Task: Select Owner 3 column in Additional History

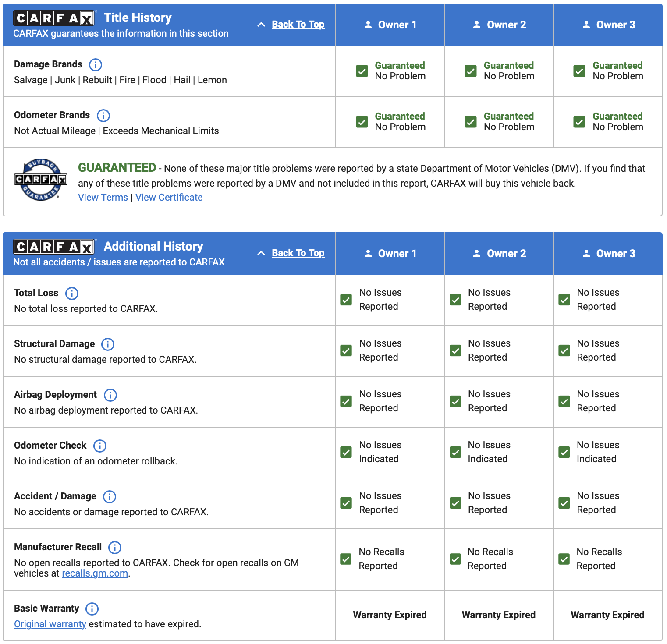Action: pos(608,254)
